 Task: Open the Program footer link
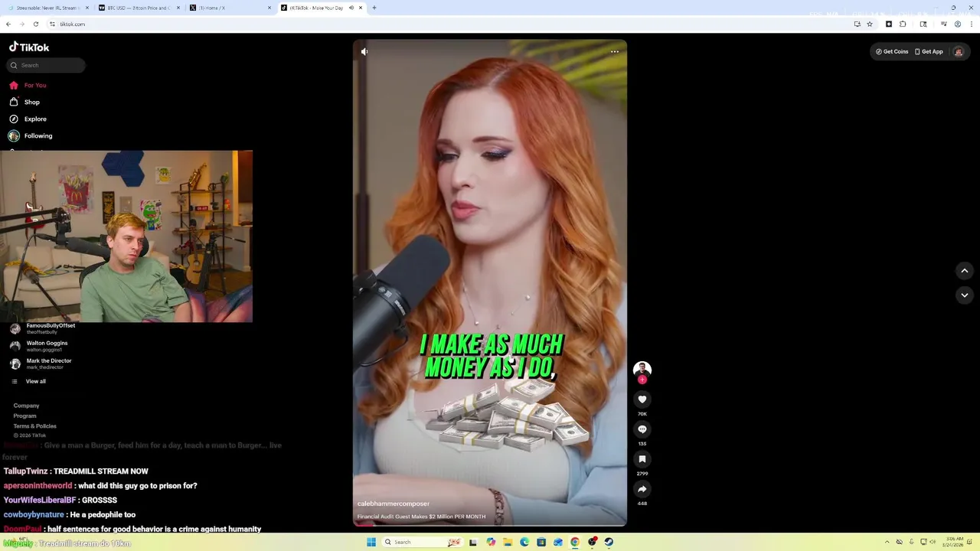[24, 416]
